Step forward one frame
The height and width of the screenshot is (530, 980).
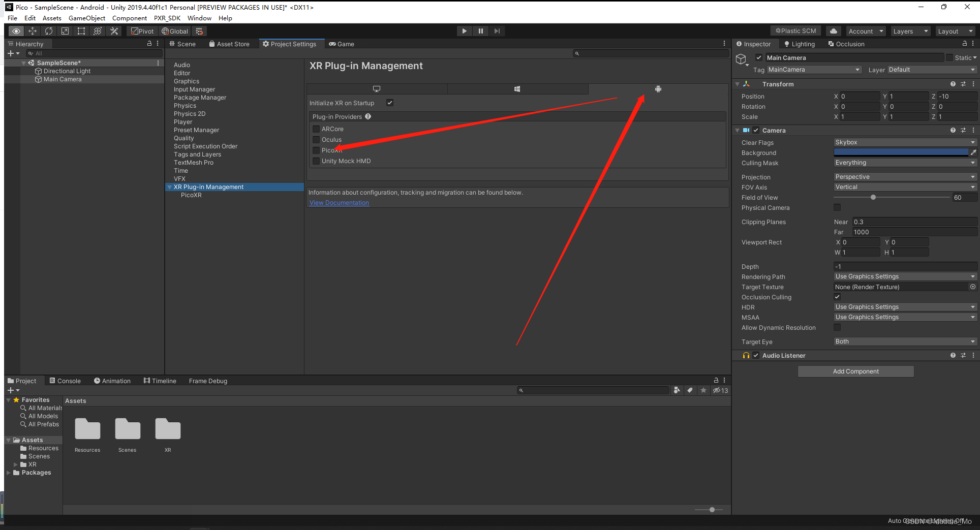[497, 31]
